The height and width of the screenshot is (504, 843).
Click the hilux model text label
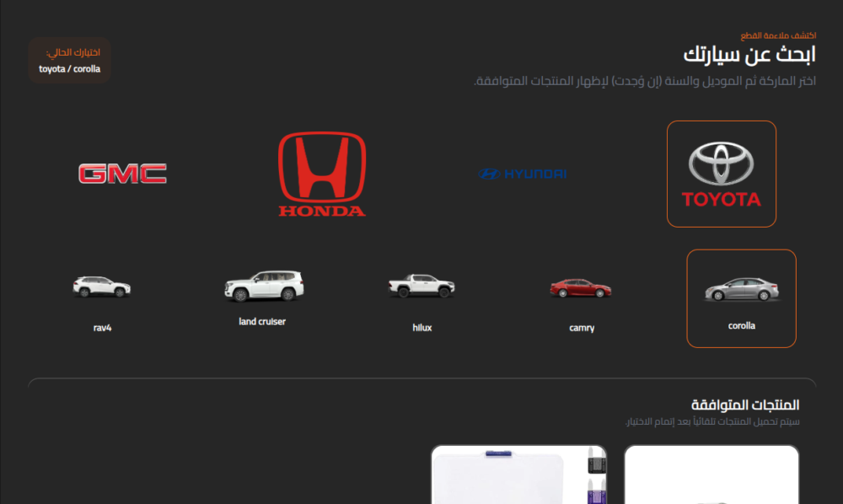tap(422, 328)
